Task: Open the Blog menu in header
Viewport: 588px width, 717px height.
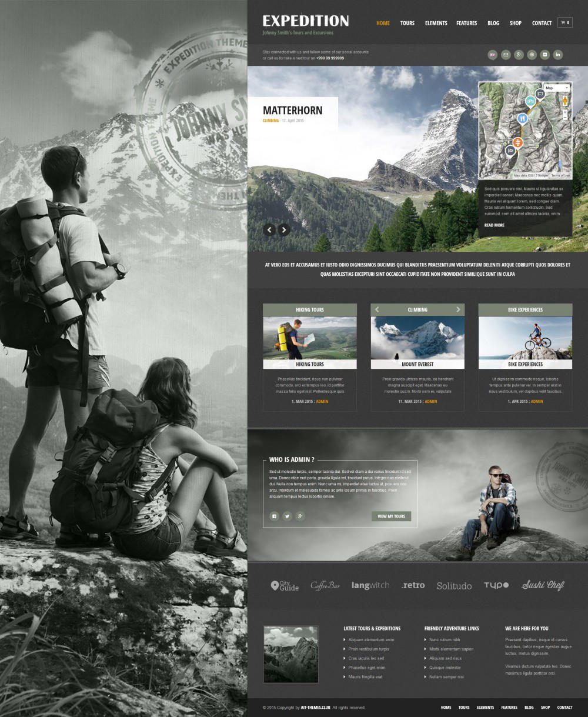Action: pos(493,23)
